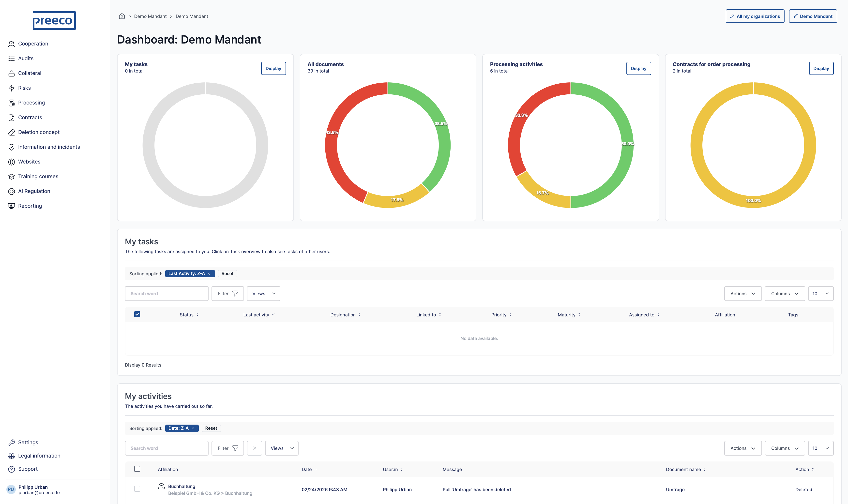Open the Views dropdown in My tasks
848x504 pixels.
(x=263, y=294)
